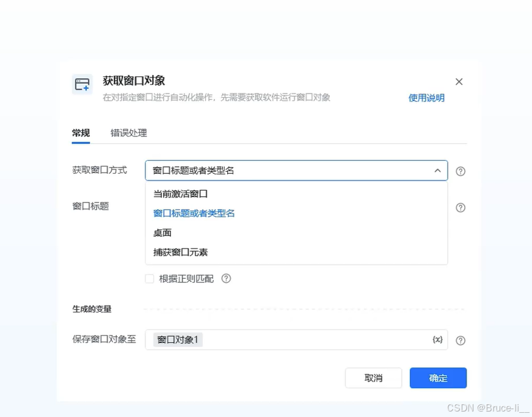
Task: Click help icon next to 窗口标题 row
Action: (x=461, y=207)
